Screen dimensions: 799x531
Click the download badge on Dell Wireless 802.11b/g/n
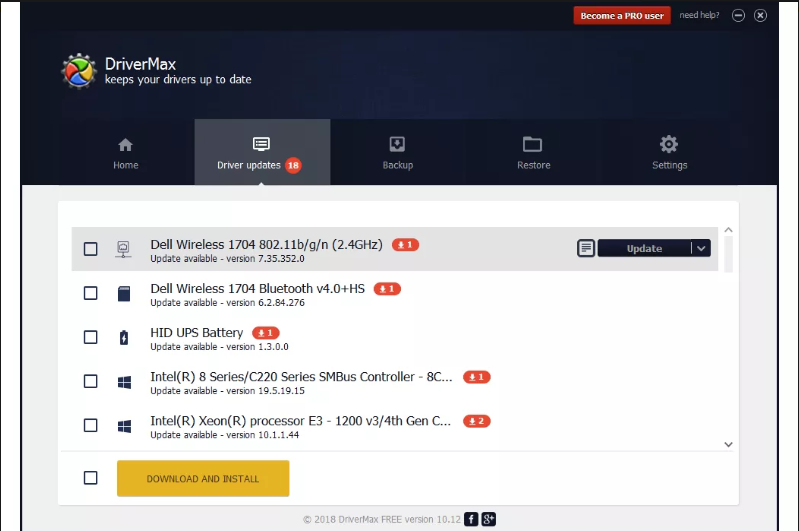406,245
